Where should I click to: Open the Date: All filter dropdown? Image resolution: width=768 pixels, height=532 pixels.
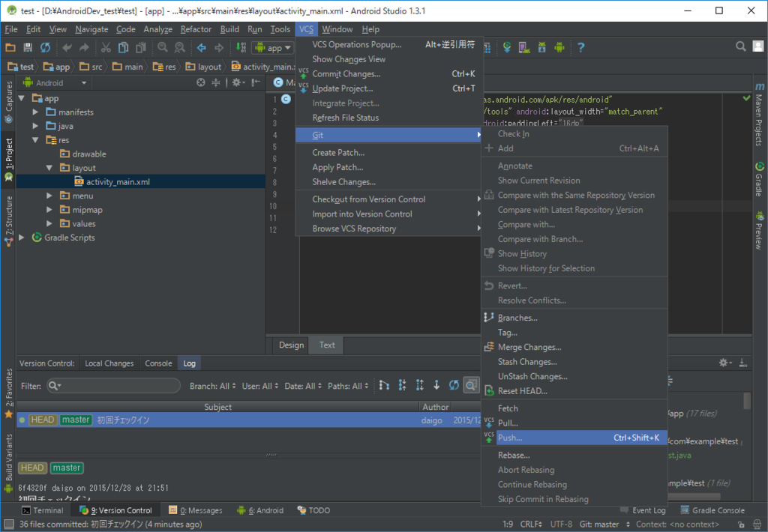(x=303, y=386)
